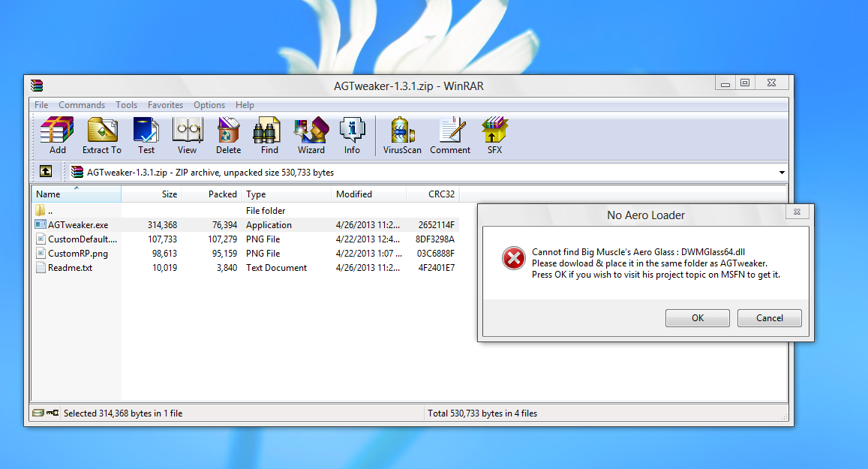Image resolution: width=868 pixels, height=469 pixels.
Task: Sort files by Modified column header
Action: click(368, 194)
